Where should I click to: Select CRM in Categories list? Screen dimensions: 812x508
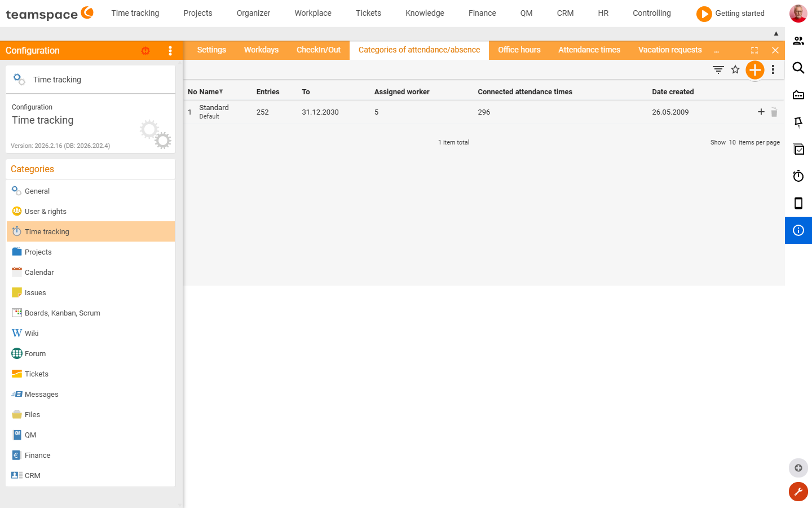click(91, 475)
